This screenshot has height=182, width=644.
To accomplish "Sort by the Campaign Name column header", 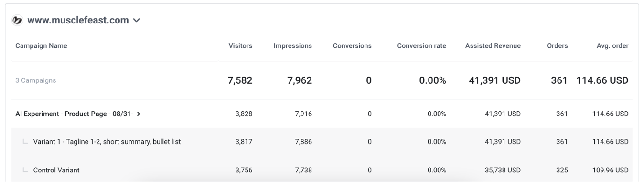I will point(42,46).
